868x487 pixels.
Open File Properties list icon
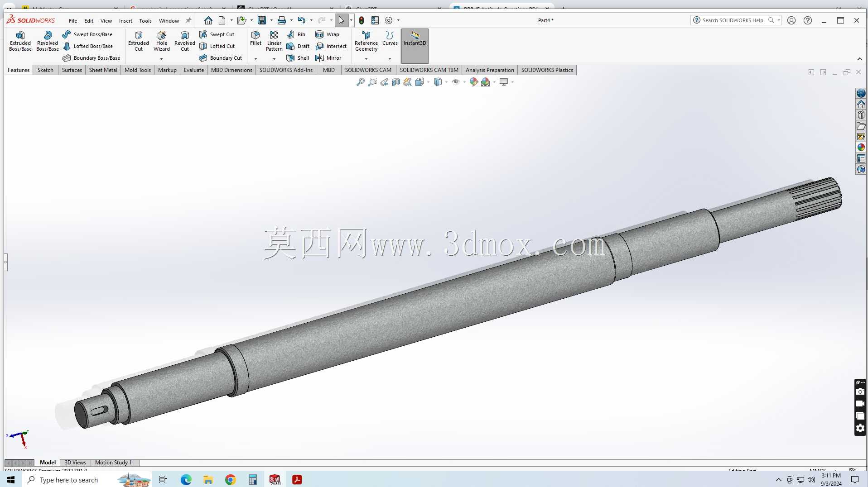375,20
